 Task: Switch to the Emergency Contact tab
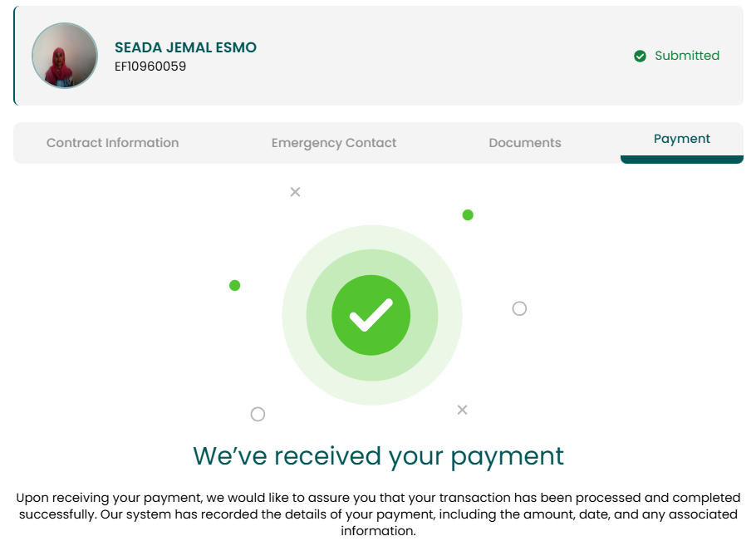(334, 143)
